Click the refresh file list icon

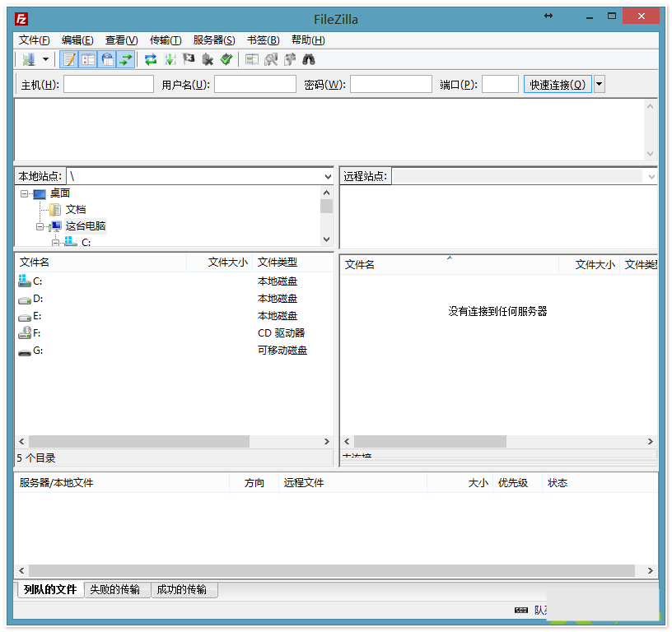point(151,59)
